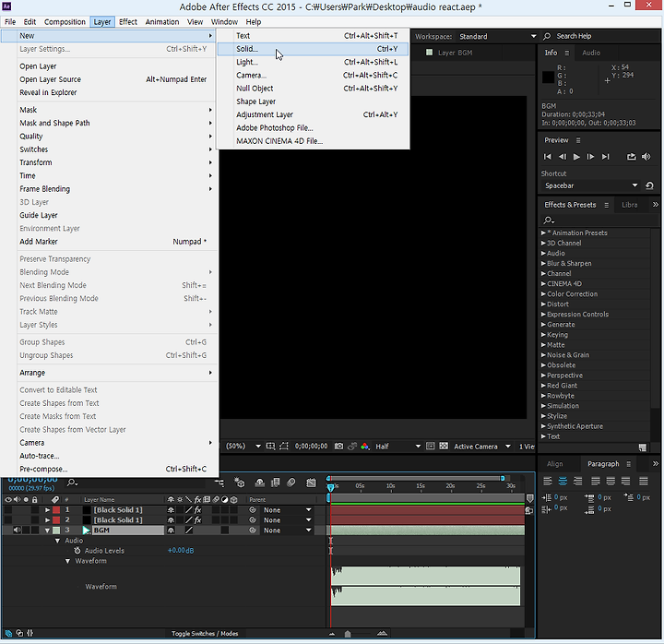Screen dimensions: 664x644
Task: Click the Play button in Preview panel
Action: tap(576, 157)
